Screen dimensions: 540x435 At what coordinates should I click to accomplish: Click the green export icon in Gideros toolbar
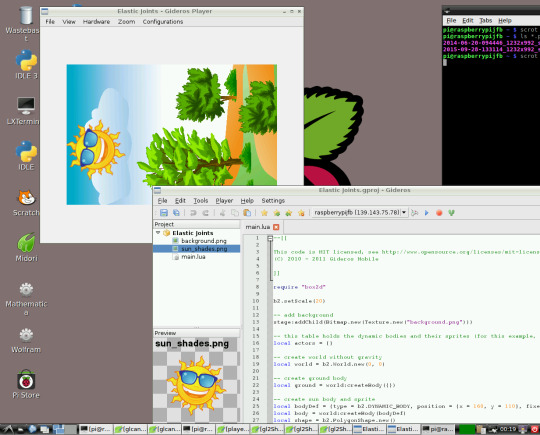point(451,213)
